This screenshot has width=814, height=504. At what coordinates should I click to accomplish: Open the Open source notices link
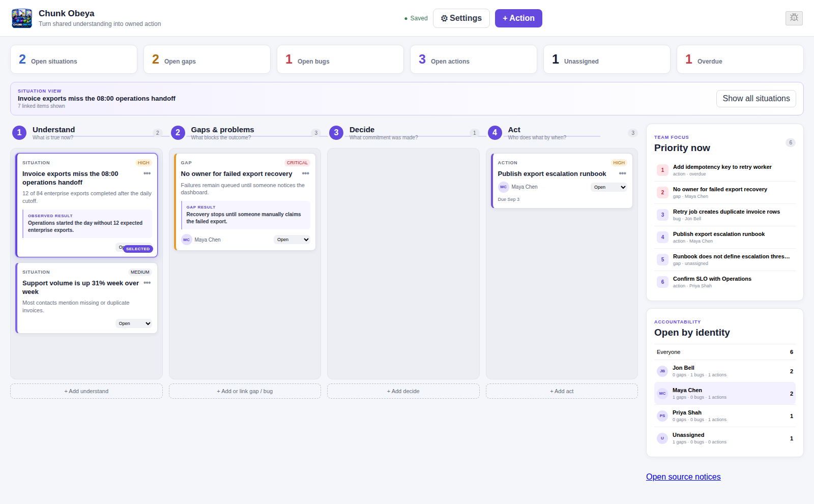(683, 477)
